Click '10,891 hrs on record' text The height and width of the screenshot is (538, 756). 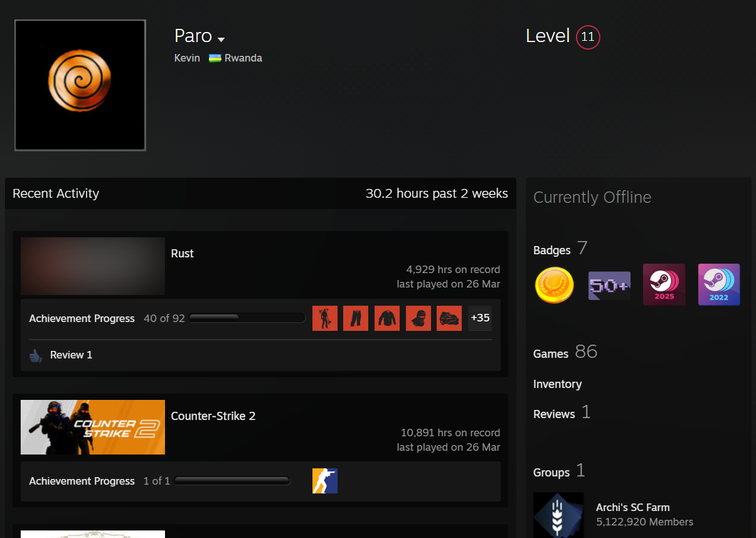450,433
